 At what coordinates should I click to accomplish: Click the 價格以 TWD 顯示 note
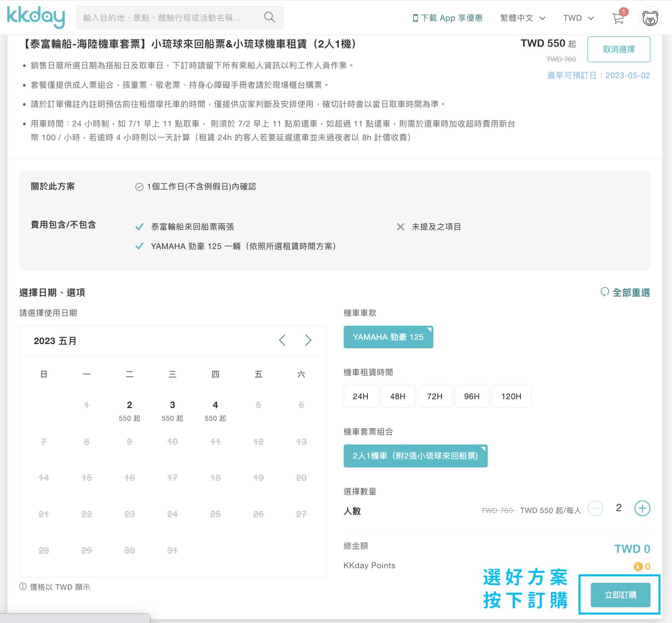click(x=60, y=587)
